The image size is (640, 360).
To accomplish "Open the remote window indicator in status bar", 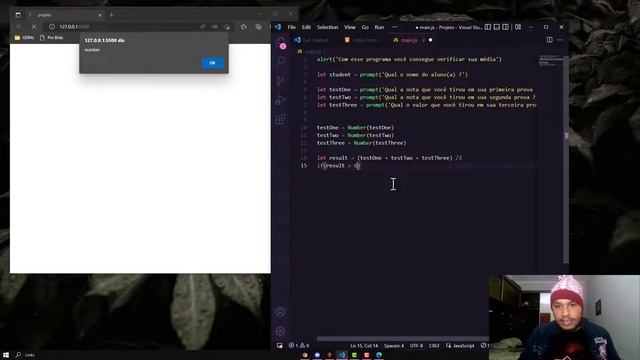I will point(280,345).
